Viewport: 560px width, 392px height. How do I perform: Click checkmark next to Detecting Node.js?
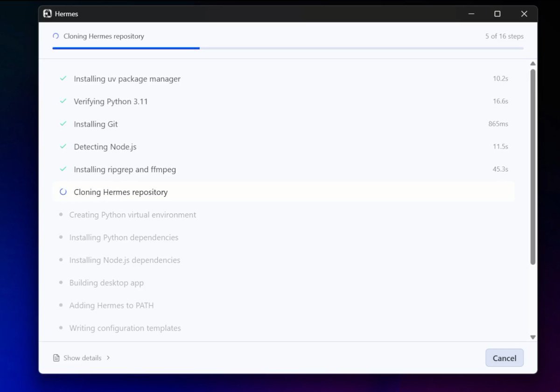click(63, 147)
